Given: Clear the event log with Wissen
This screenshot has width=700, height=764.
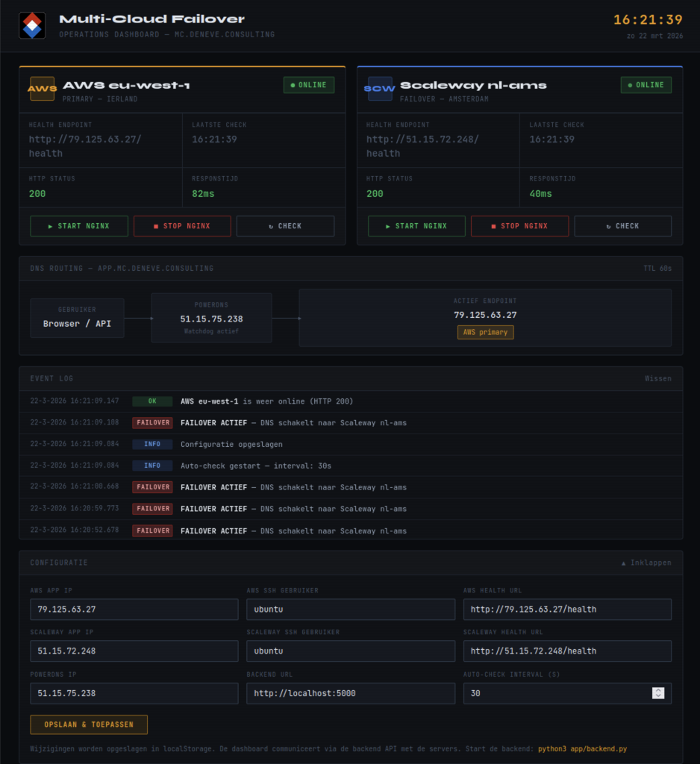Looking at the screenshot, I should pyautogui.click(x=658, y=379).
